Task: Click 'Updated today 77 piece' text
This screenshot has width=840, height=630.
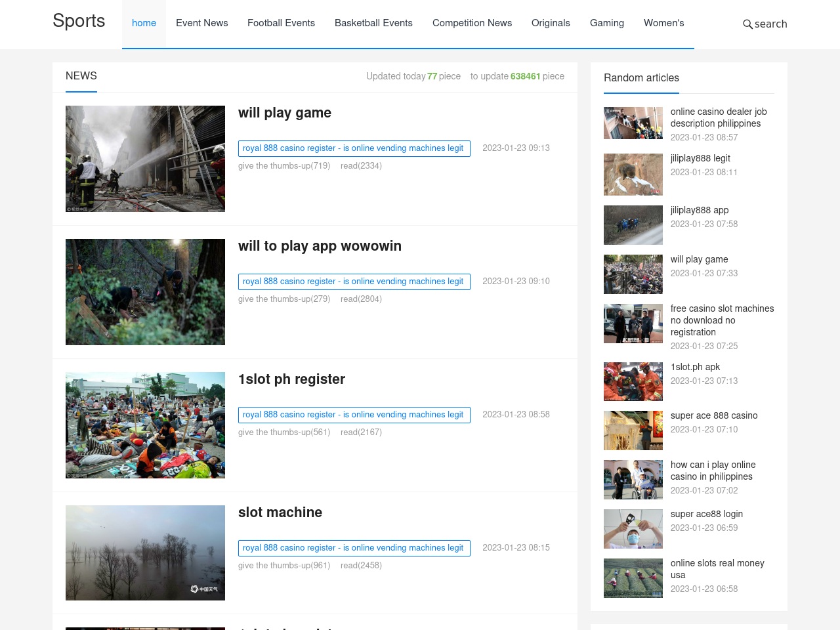Action: pos(413,76)
